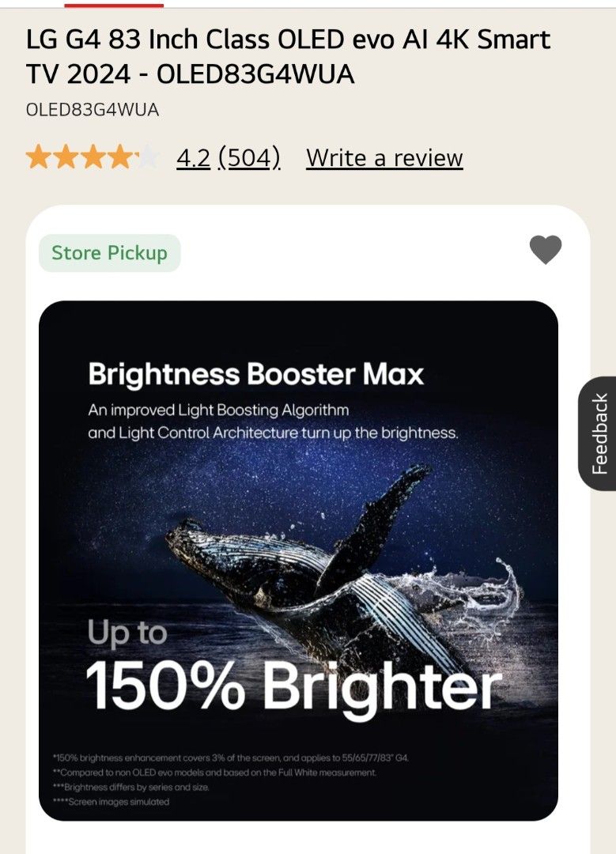Click the fifth partially filled rating star
Screen dimensions: 616x854
[x=146, y=158]
